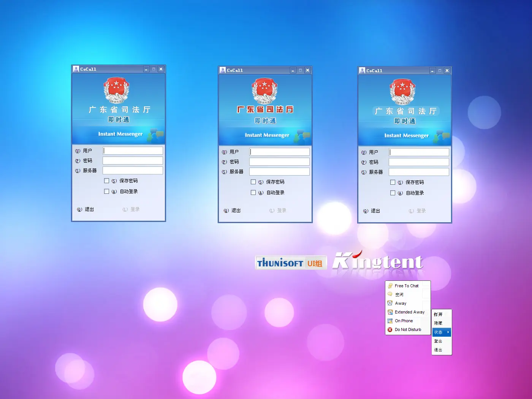
Task: Click the Away alarm clock icon
Action: (390, 303)
